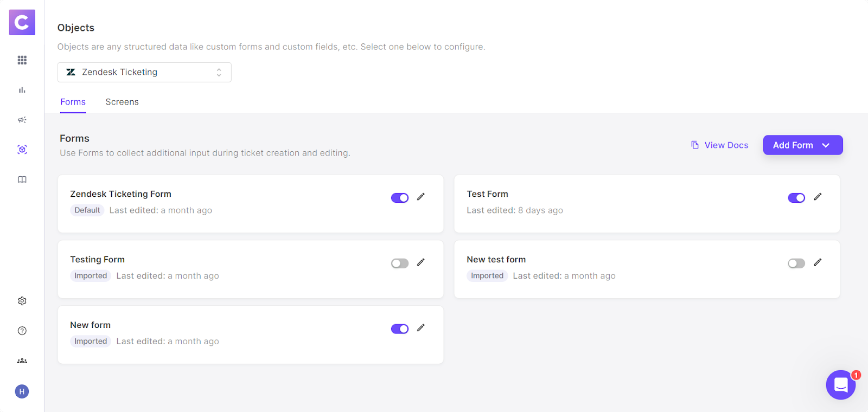Expand the Add Form dropdown button
This screenshot has width=868, height=412.
[x=802, y=145]
